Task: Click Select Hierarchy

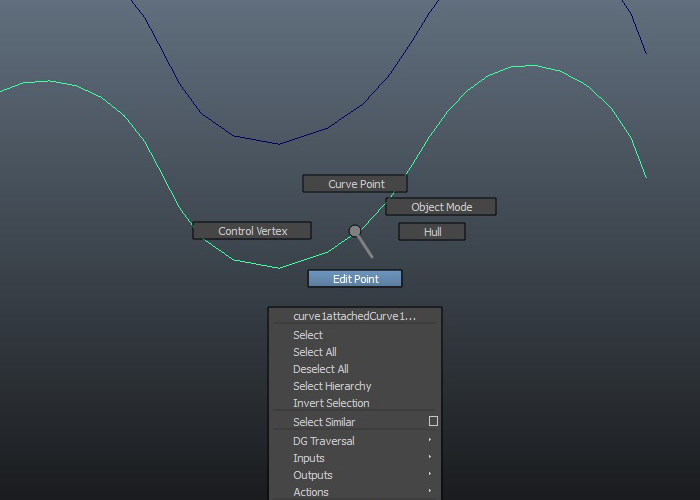Action: click(x=355, y=386)
